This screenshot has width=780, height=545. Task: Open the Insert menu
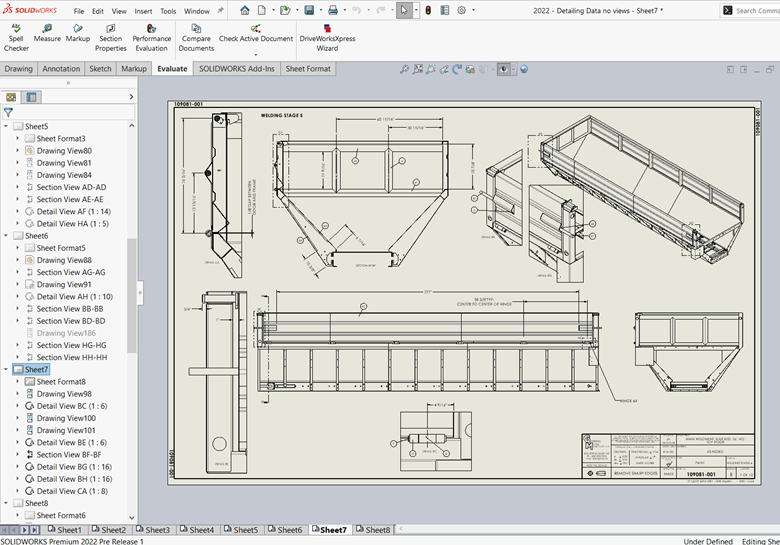[144, 11]
